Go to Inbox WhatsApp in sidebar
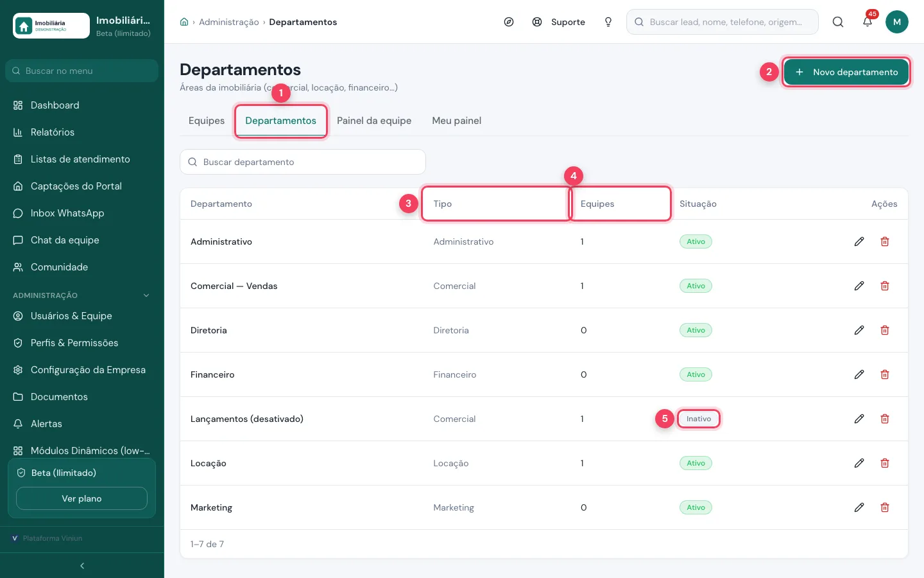Viewport: 924px width, 578px height. point(82,213)
